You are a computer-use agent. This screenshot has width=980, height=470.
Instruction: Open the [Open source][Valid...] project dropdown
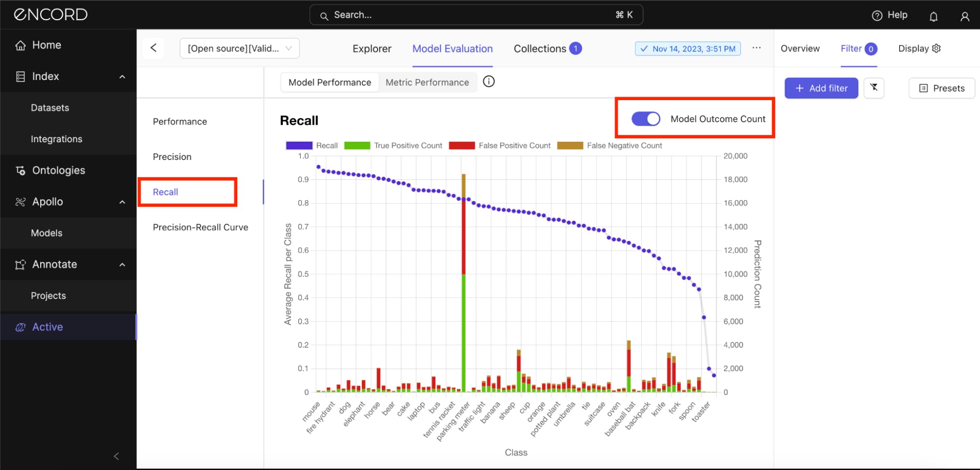[239, 48]
